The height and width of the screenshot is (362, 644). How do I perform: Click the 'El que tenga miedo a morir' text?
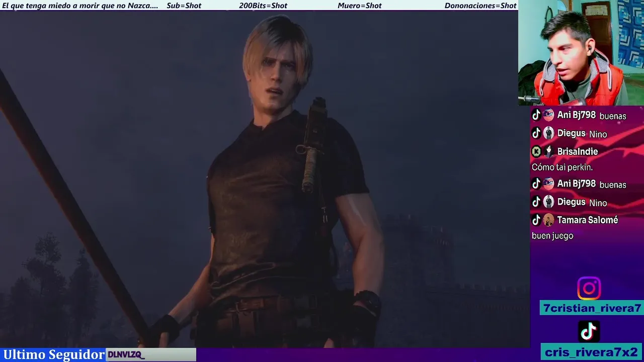pyautogui.click(x=80, y=6)
